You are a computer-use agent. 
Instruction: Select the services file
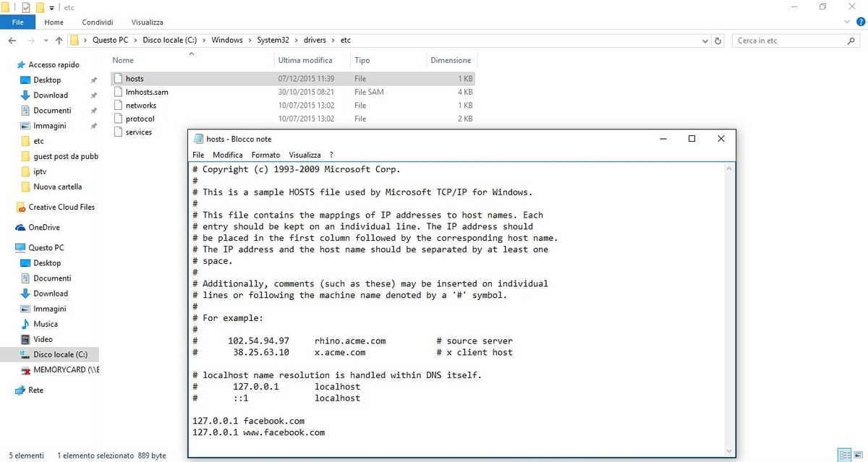coord(138,132)
